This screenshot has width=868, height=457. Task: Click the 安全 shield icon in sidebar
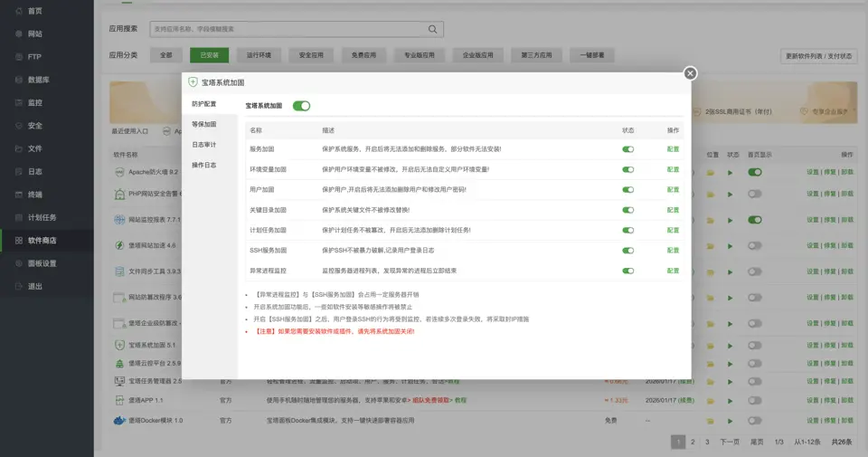(19, 126)
